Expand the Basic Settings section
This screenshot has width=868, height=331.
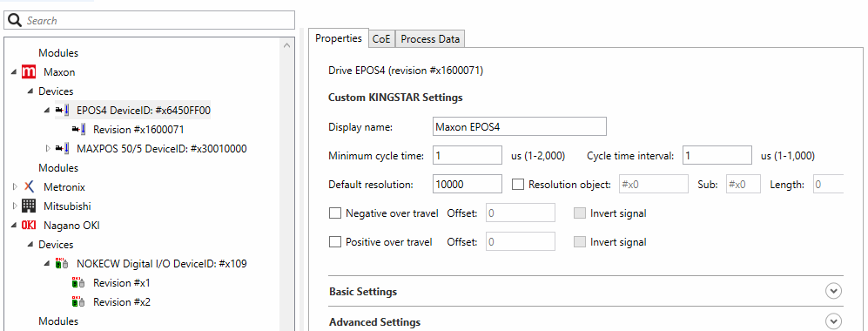tap(833, 291)
